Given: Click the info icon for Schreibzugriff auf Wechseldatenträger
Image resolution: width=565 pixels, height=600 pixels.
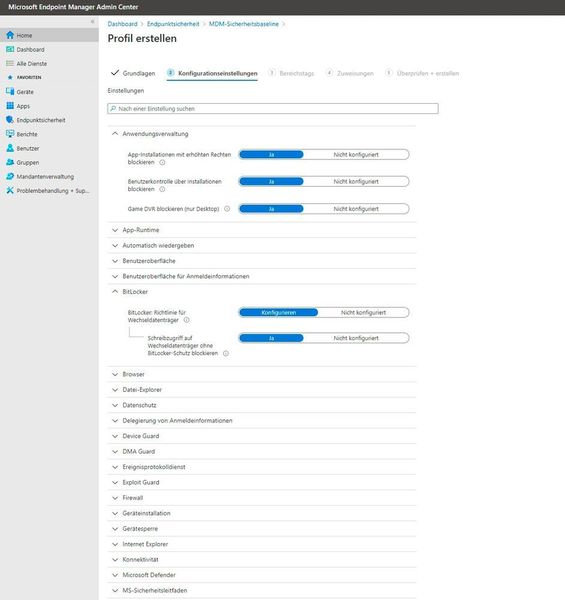Looking at the screenshot, I should coord(226,353).
